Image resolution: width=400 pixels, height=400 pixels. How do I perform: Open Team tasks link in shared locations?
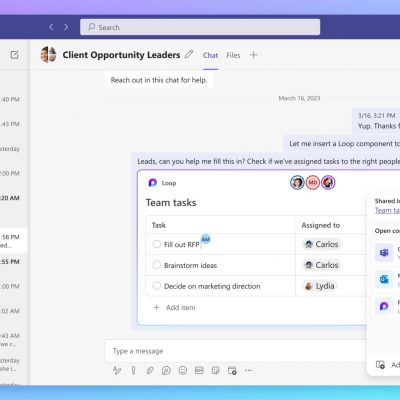[x=387, y=210]
